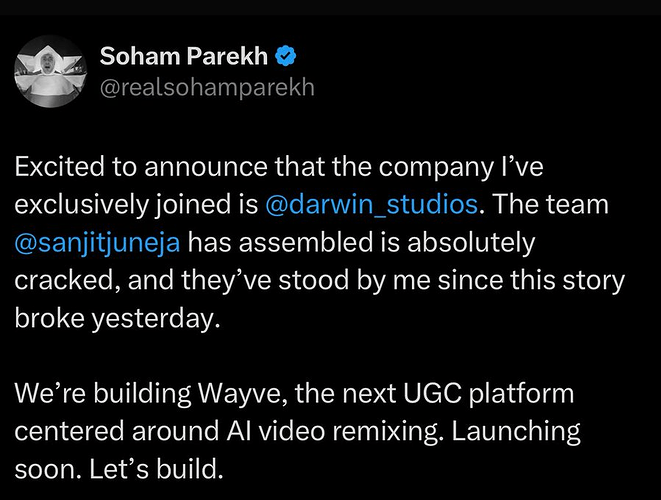
Task: Click the dark header strip above the tweet
Action: click(330, 7)
